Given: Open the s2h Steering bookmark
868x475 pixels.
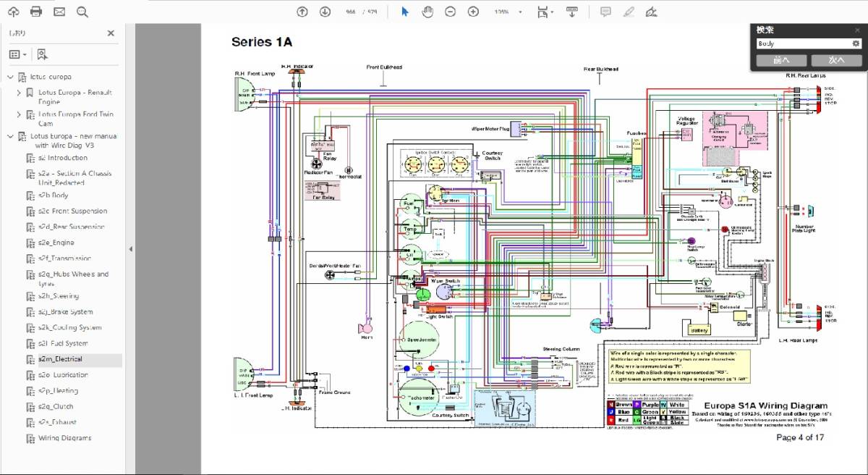Looking at the screenshot, I should pyautogui.click(x=59, y=296).
